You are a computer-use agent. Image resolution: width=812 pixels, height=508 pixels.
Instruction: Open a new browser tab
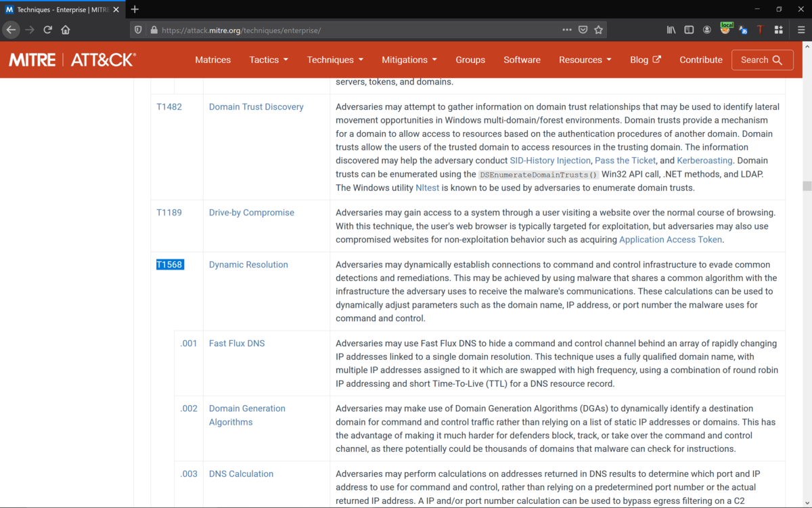point(135,9)
